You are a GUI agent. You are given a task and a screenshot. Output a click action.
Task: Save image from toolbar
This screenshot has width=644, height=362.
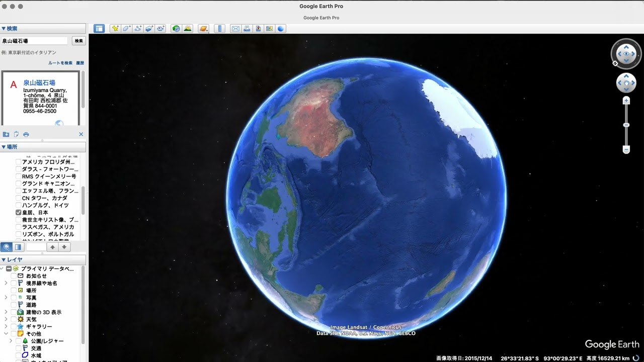(x=258, y=29)
